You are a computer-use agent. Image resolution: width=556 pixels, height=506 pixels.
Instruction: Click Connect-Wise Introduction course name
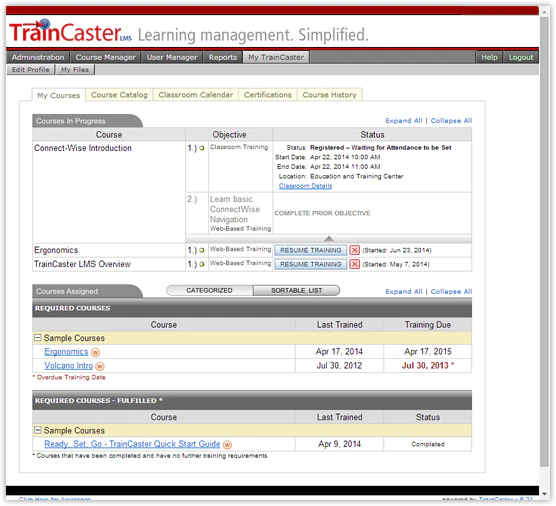click(x=83, y=148)
